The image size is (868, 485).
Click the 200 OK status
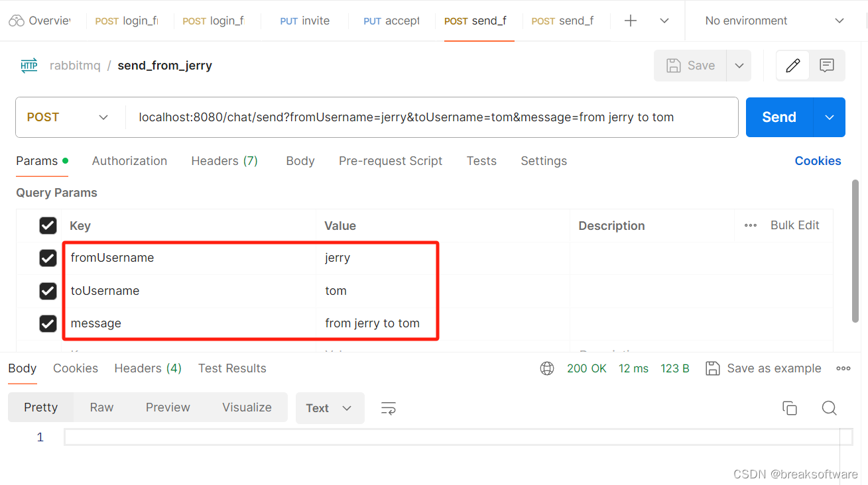pyautogui.click(x=587, y=368)
